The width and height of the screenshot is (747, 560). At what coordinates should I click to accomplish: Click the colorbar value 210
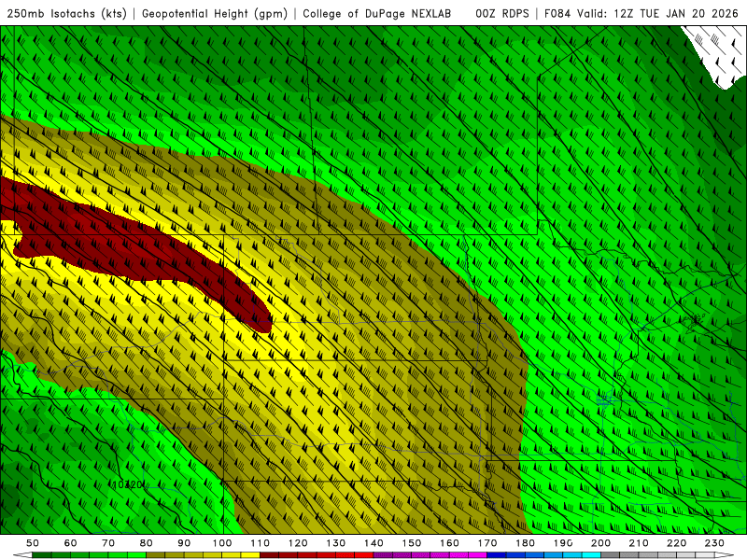pos(639,543)
